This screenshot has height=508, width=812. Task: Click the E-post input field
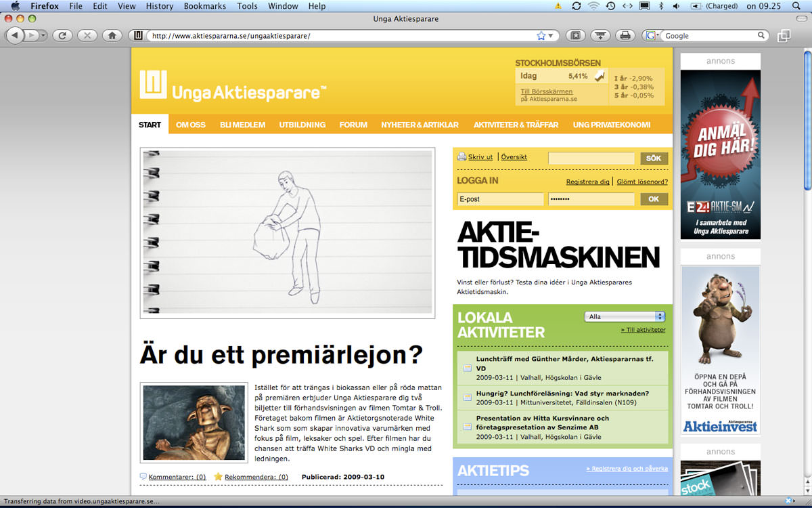tap(500, 199)
